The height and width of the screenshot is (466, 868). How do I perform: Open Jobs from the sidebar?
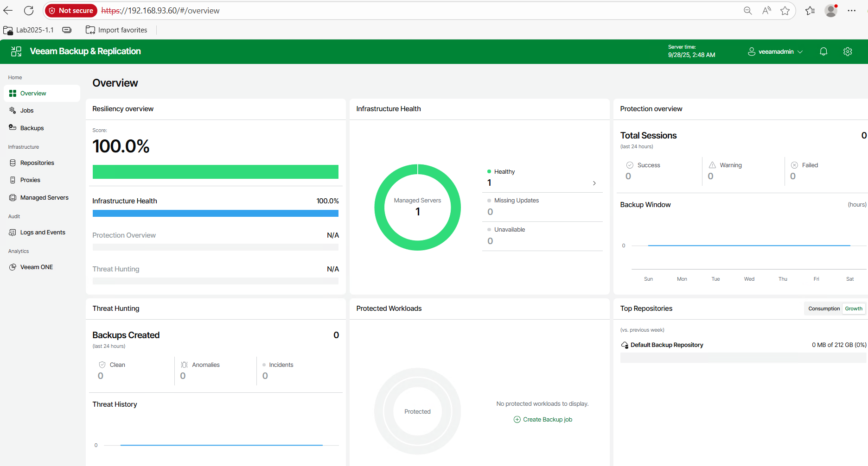click(27, 111)
